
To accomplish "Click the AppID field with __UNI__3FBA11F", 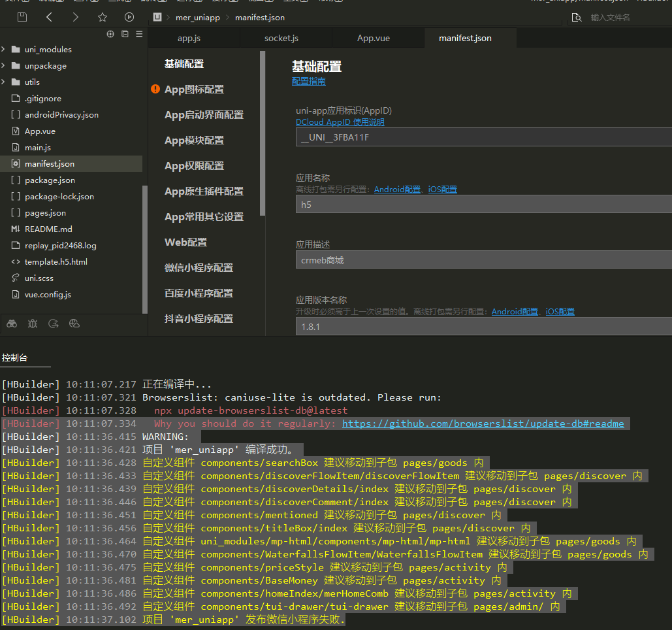I will pos(484,137).
